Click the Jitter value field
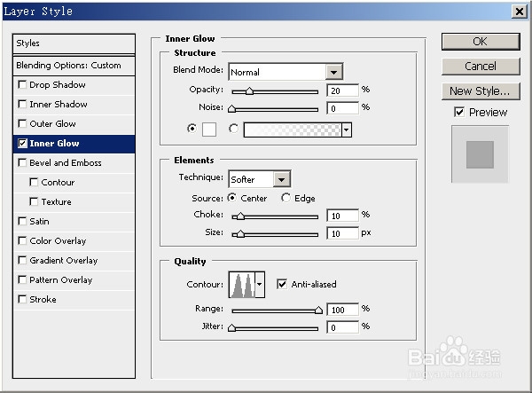Viewport: 532px width, 393px height. [x=342, y=327]
